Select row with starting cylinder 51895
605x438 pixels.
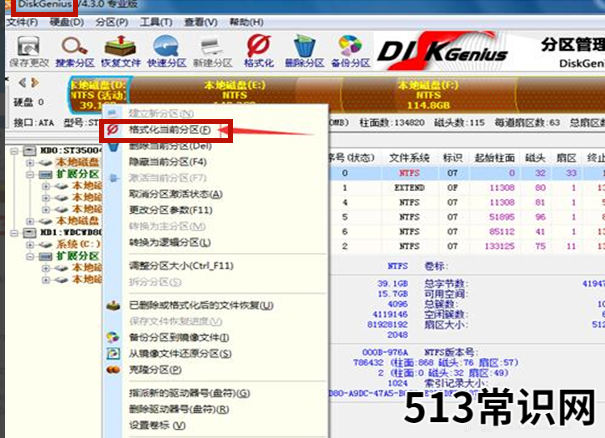pos(466,217)
